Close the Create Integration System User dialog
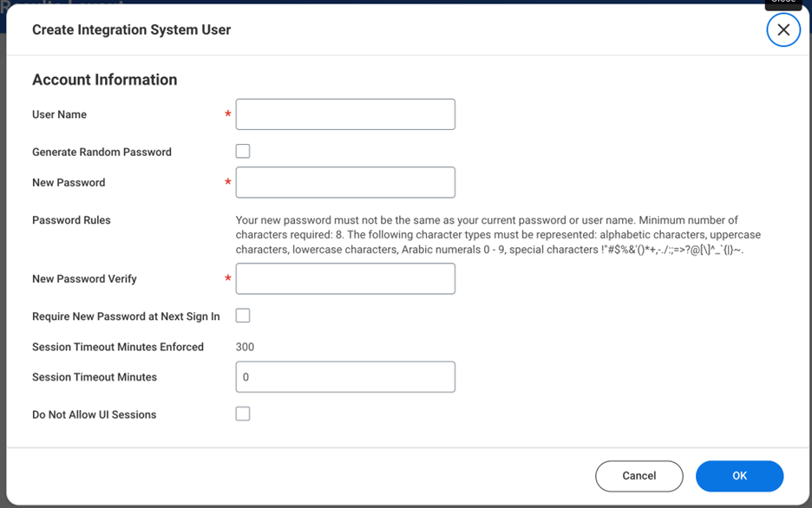812x508 pixels. click(783, 30)
